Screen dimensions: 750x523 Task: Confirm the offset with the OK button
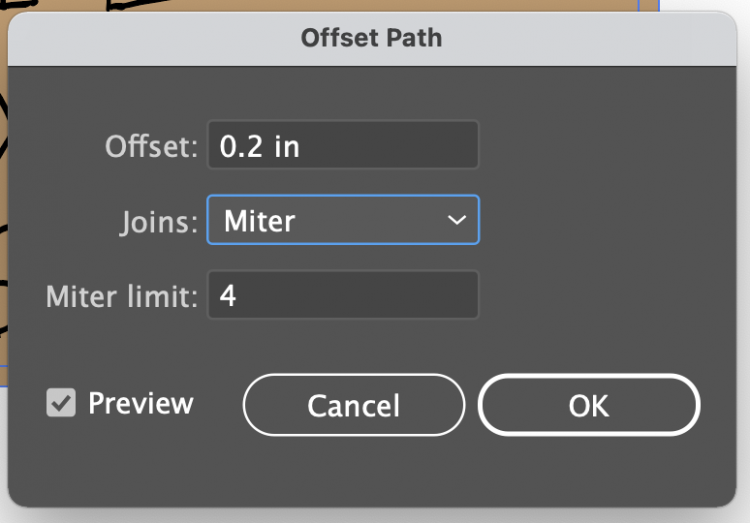(x=589, y=405)
